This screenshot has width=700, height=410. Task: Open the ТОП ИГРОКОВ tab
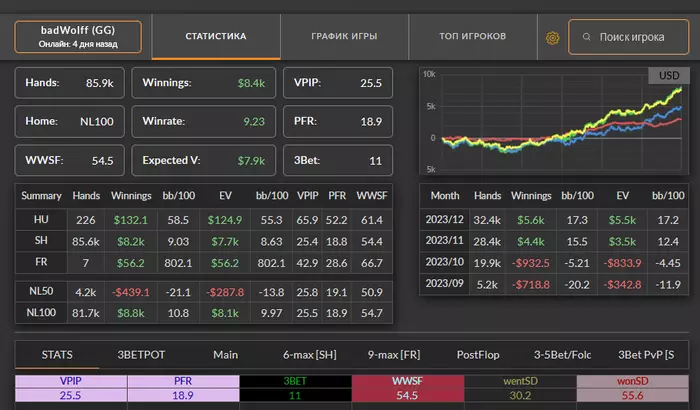point(473,37)
